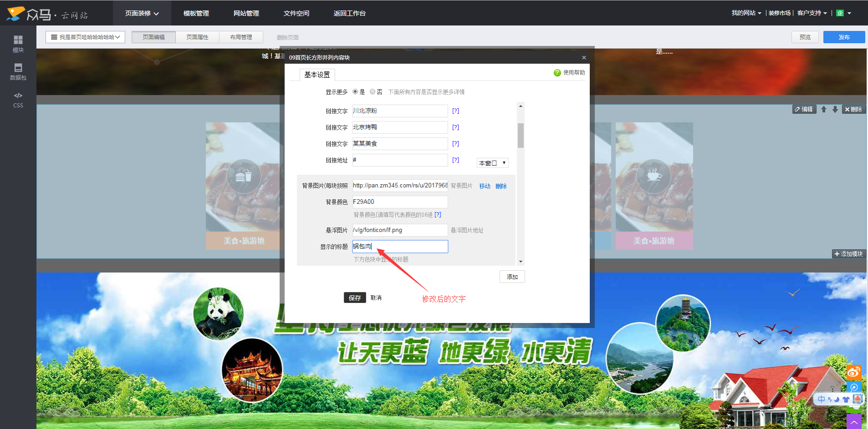Click 返回工作台 menu item
Viewport: 868px width, 429px height.
[x=350, y=13]
